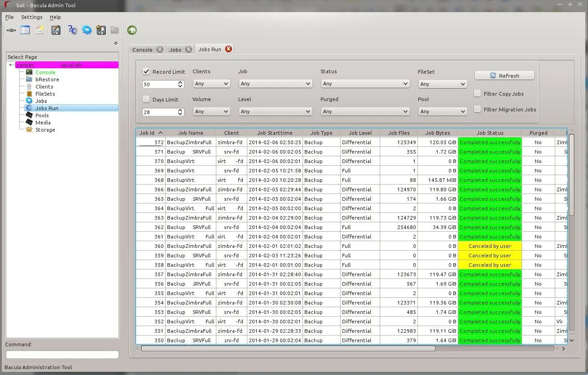This screenshot has height=375, width=588.
Task: Click the Refresh button
Action: click(x=505, y=75)
